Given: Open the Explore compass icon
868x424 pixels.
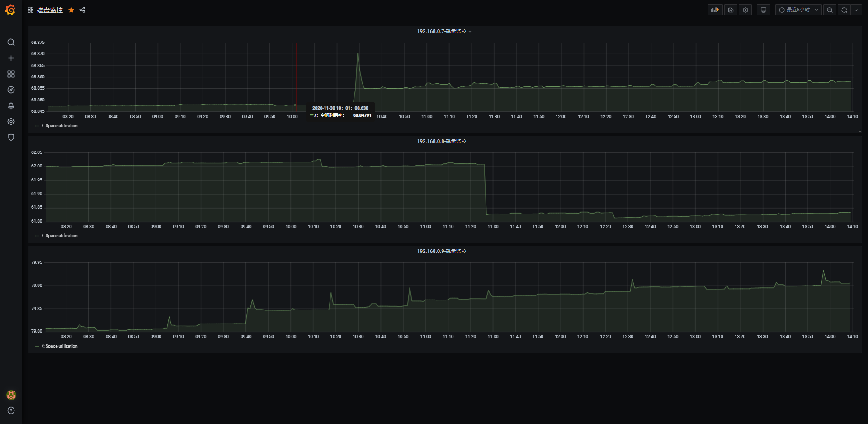Looking at the screenshot, I should click(11, 90).
